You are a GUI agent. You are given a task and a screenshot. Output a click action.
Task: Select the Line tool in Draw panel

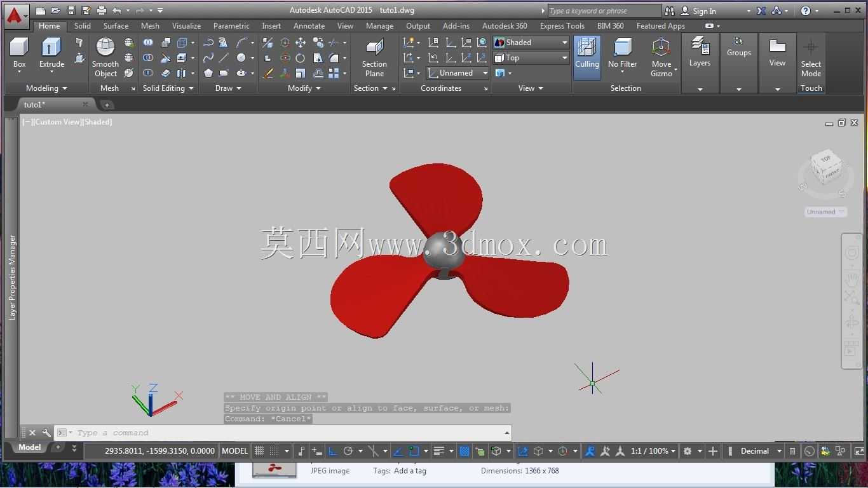(224, 58)
